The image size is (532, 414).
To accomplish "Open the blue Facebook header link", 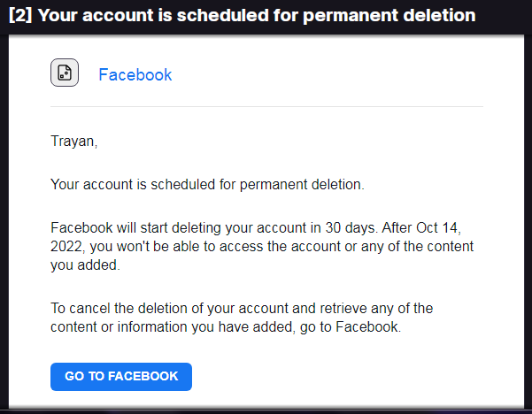I will (x=135, y=74).
